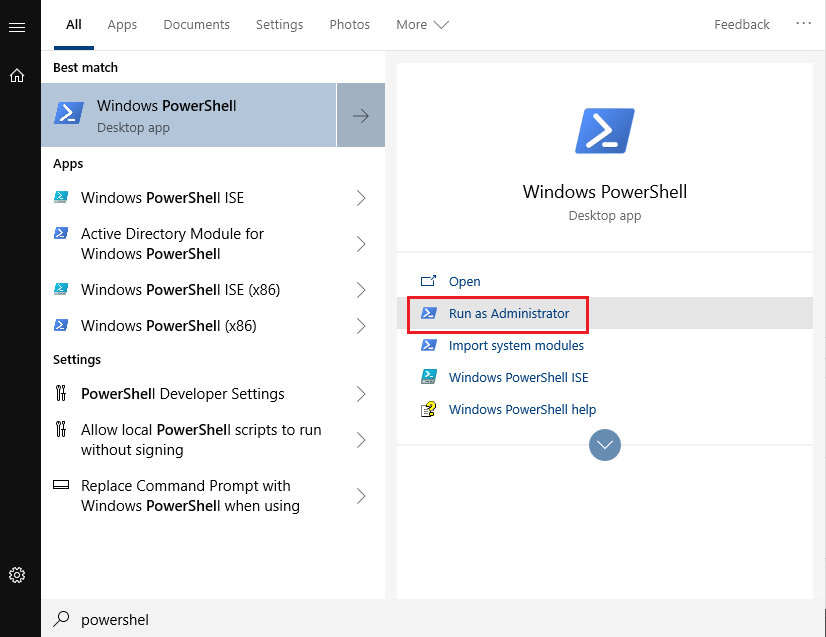Expand PowerShell Developer Settings arrow
This screenshot has width=826, height=637.
tap(361, 394)
